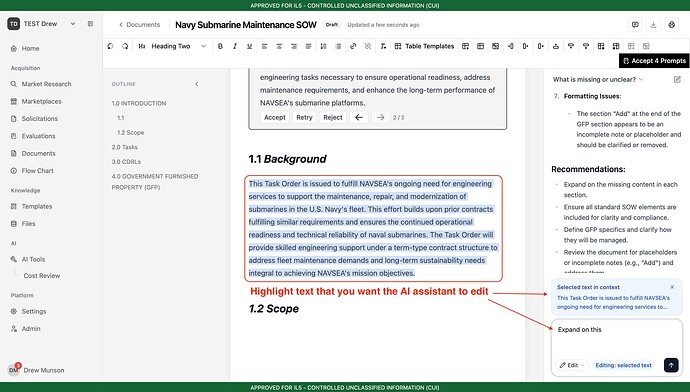
Task: Open the TEST Drew workspace switcher
Action: 42,24
